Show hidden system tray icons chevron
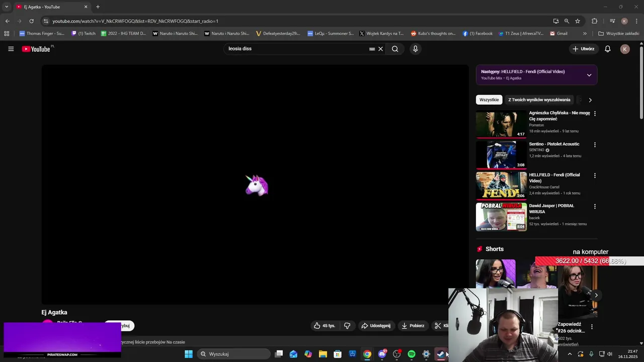The height and width of the screenshot is (362, 644). click(x=570, y=354)
